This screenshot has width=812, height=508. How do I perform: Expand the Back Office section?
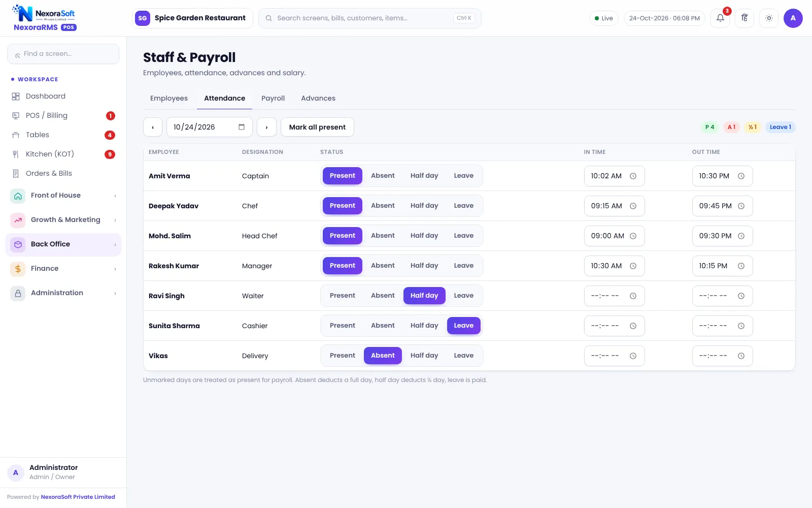(63, 244)
